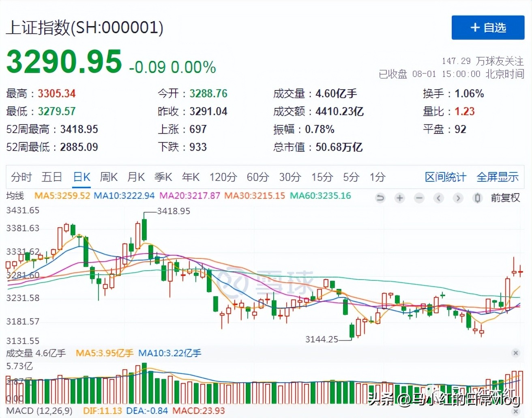Screen dimensions: 532x418
Task: Zoom out the K-line chart
Action: click(x=419, y=198)
